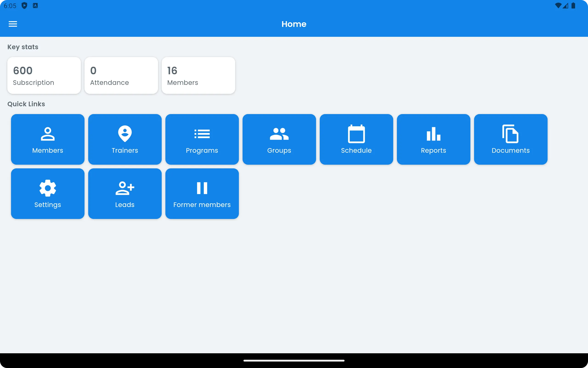Open the Documents quick link tile
Viewport: 588px width, 368px height.
[511, 139]
